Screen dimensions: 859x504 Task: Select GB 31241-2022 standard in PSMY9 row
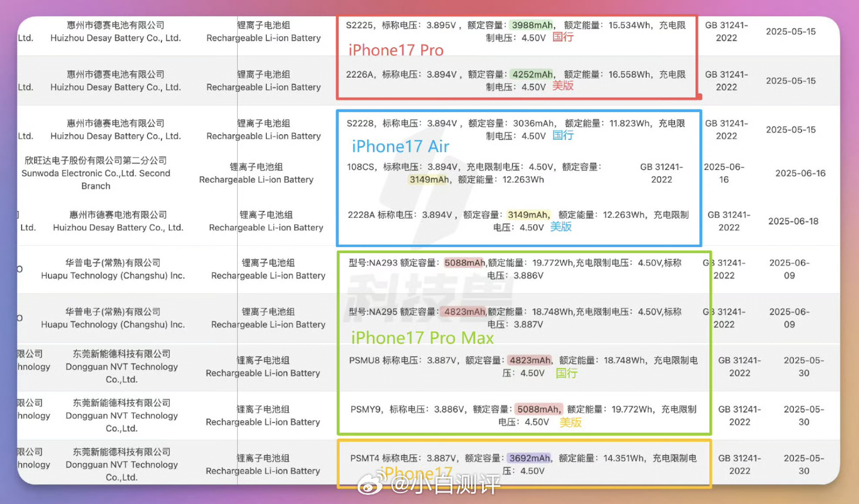click(x=740, y=415)
